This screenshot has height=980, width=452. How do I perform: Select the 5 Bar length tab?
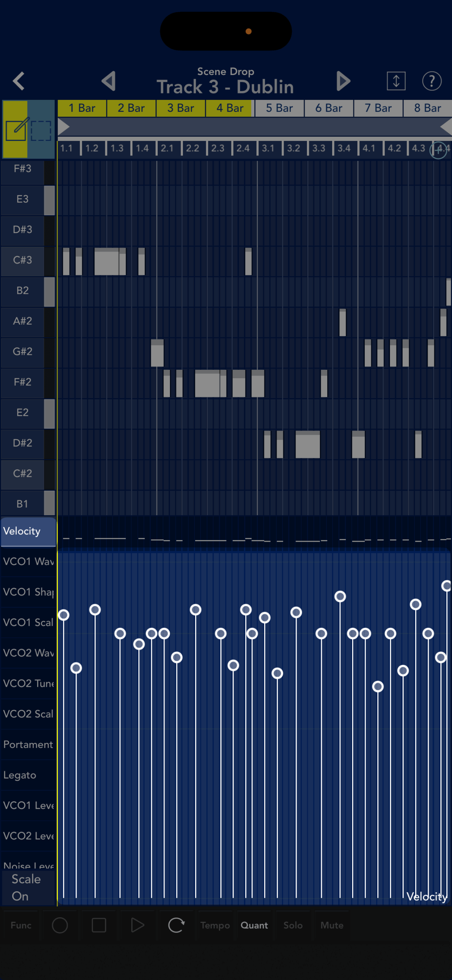279,108
